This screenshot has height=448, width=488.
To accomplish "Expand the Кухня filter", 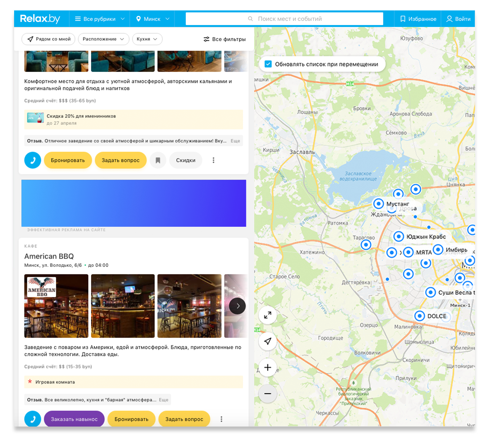I will [x=147, y=39].
